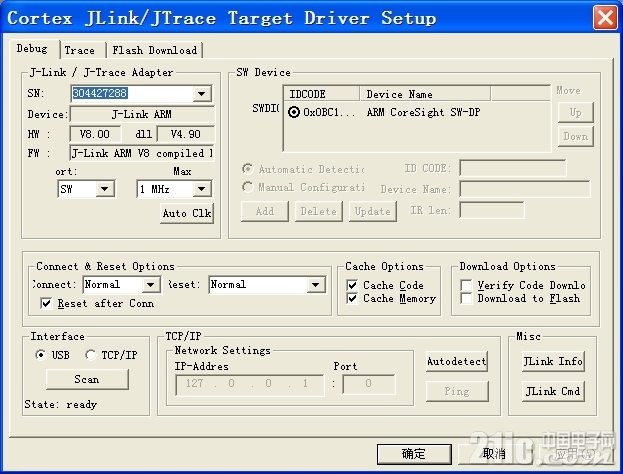Select the USB interface radio button
Screen dimensions: 623x474
pyautogui.click(x=41, y=354)
